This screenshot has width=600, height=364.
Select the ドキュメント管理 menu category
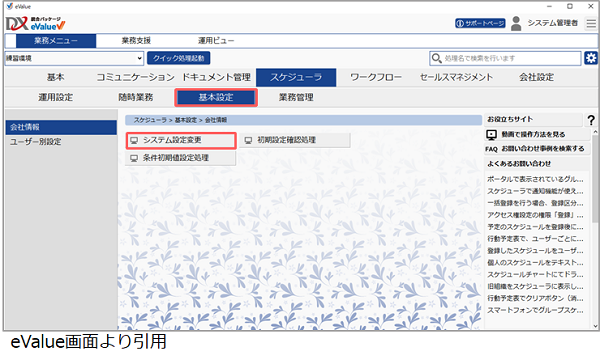coord(216,77)
